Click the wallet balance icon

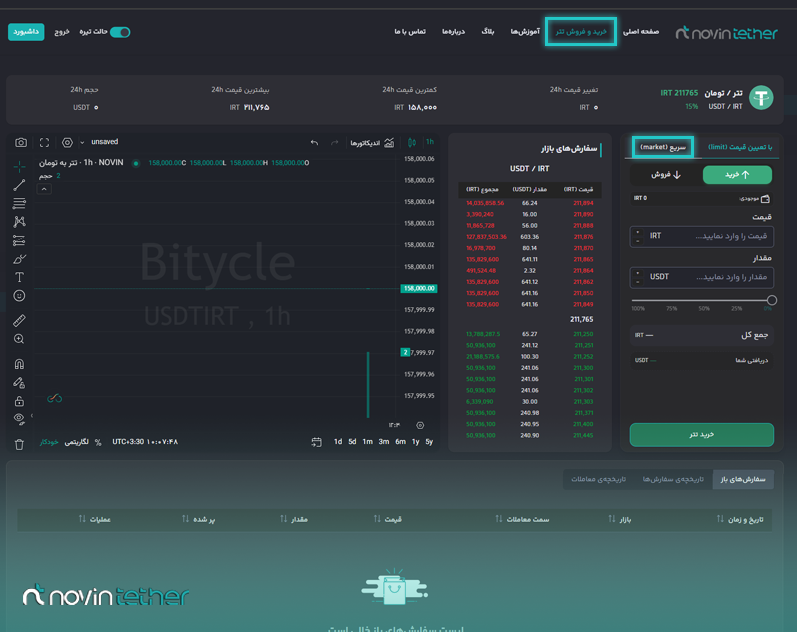click(x=765, y=198)
